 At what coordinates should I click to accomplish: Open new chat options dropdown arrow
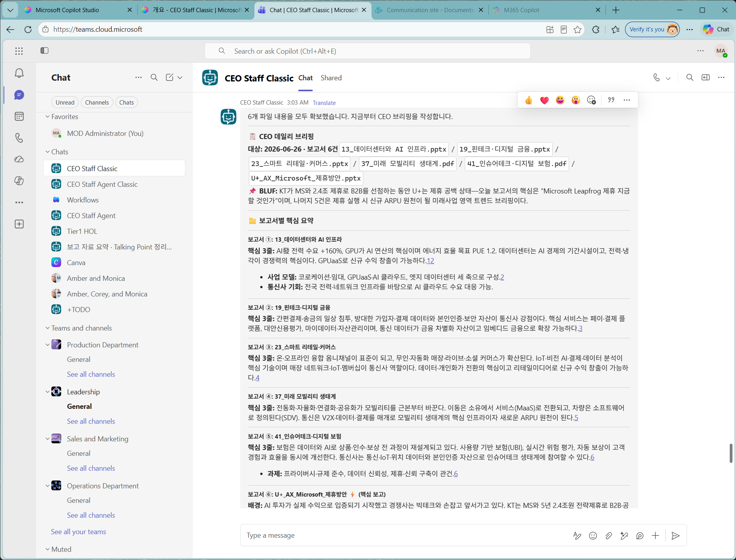(180, 78)
